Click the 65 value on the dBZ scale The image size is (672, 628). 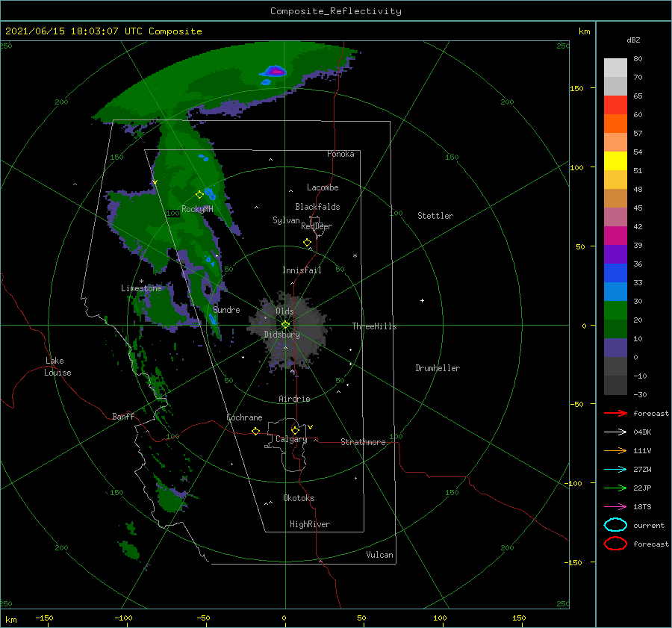pyautogui.click(x=638, y=96)
